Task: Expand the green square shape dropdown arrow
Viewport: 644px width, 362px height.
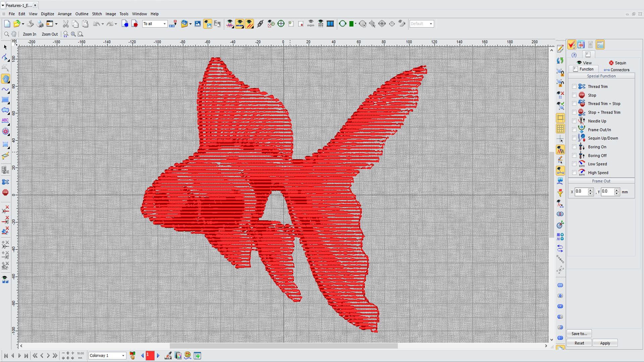Action: pyautogui.click(x=356, y=24)
